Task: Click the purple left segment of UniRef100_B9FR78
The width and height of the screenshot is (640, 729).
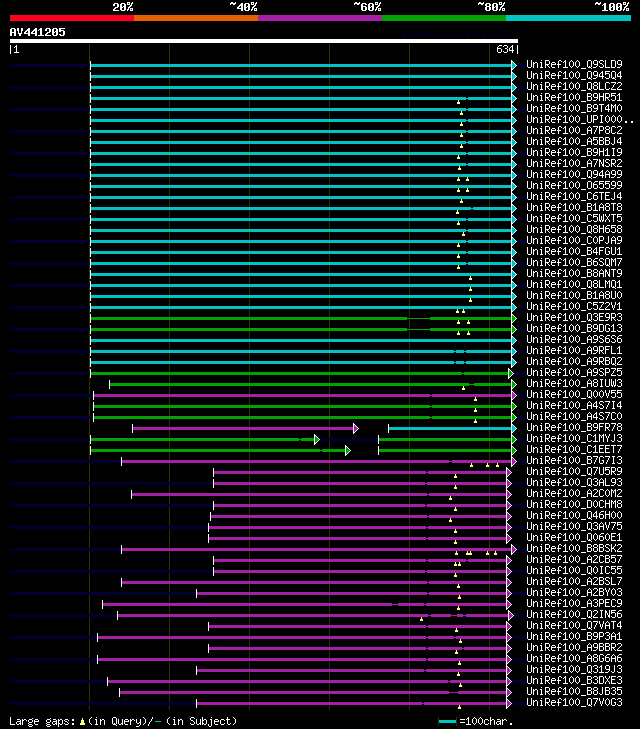Action: pyautogui.click(x=243, y=429)
